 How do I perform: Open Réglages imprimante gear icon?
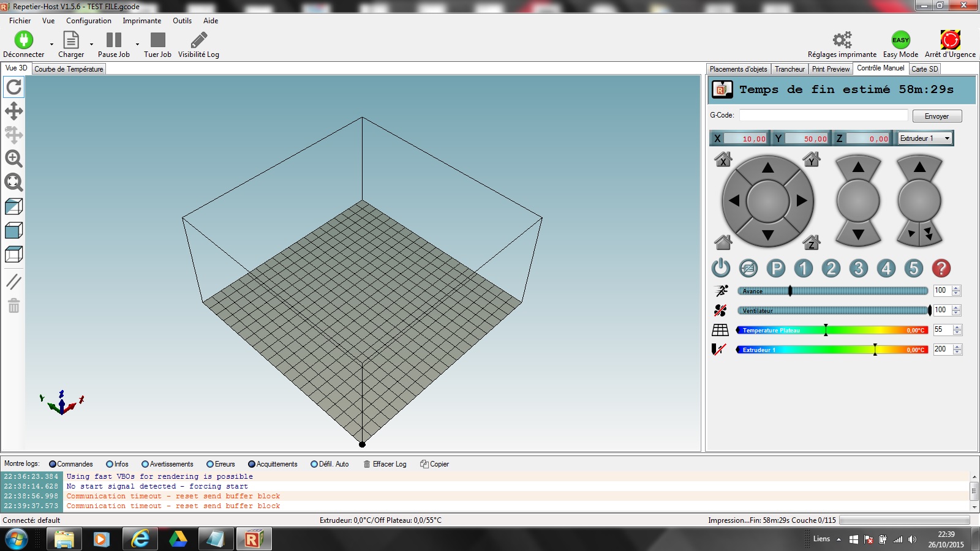[x=842, y=40]
